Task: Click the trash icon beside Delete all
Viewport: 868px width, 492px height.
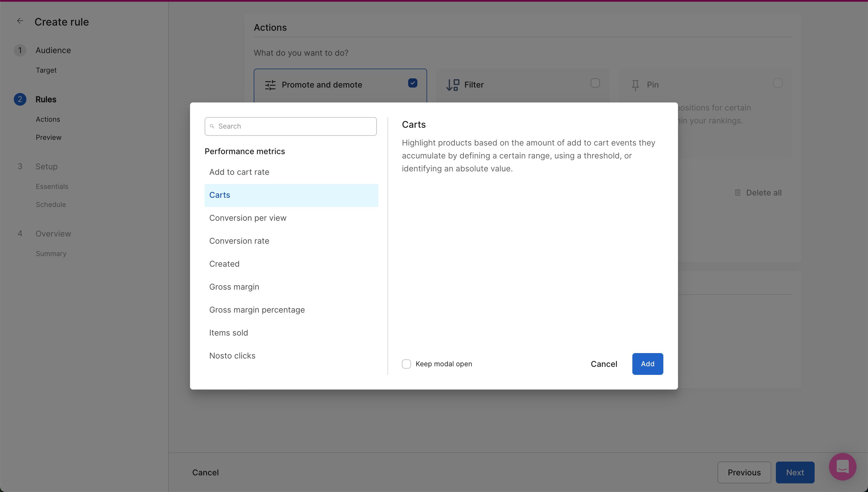Action: click(738, 193)
